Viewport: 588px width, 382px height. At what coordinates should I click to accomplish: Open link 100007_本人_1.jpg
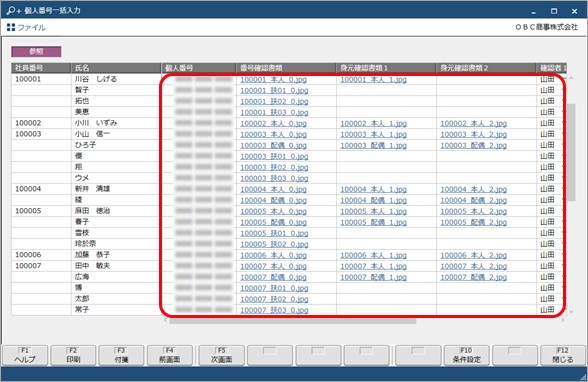374,266
